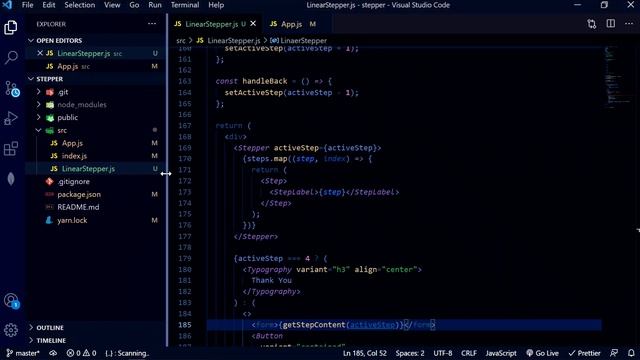Select LinearStepper.js in src folder tree

click(96, 169)
